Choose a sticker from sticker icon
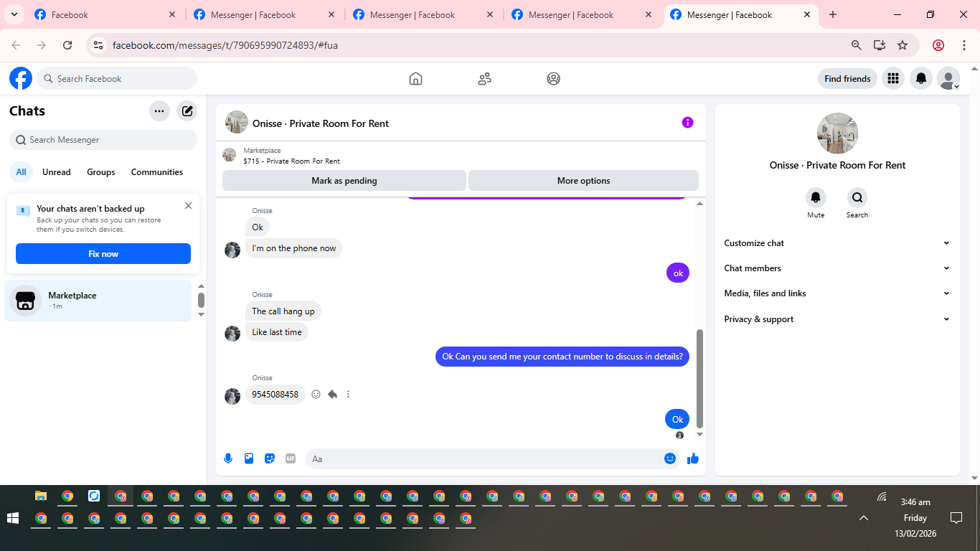 tap(270, 458)
